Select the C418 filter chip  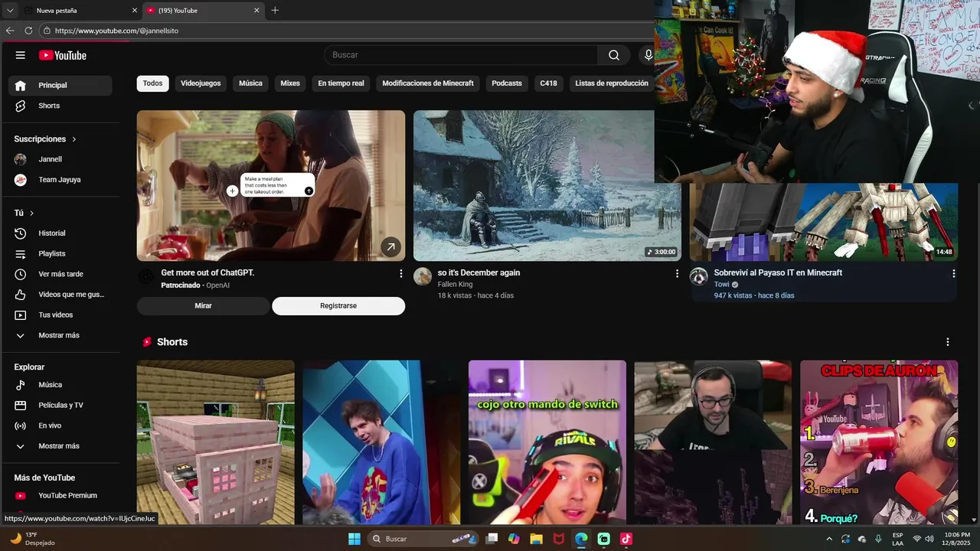[548, 83]
